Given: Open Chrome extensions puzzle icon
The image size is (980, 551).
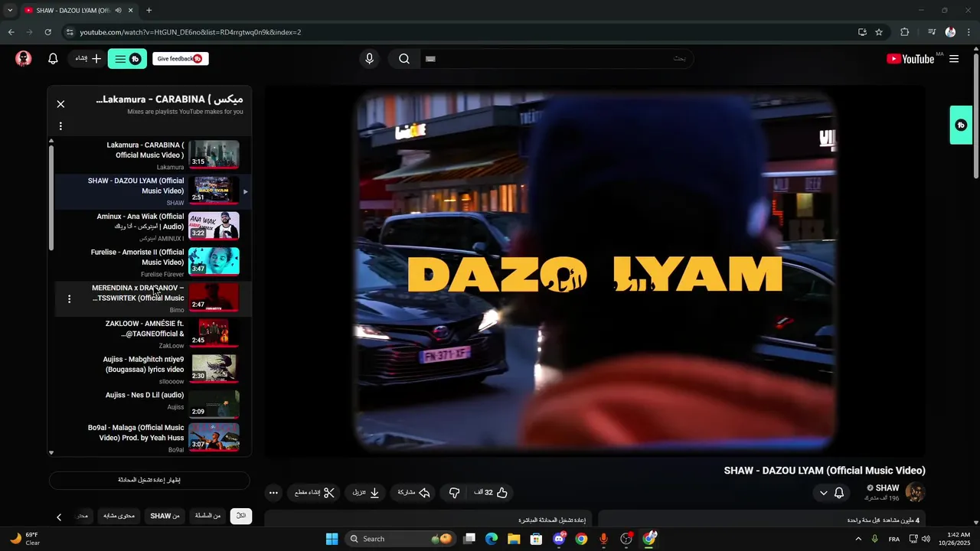Looking at the screenshot, I should [905, 32].
